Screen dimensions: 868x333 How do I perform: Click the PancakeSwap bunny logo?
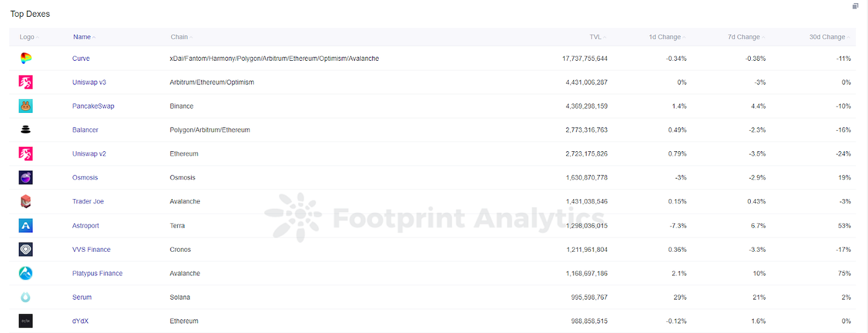click(x=25, y=106)
